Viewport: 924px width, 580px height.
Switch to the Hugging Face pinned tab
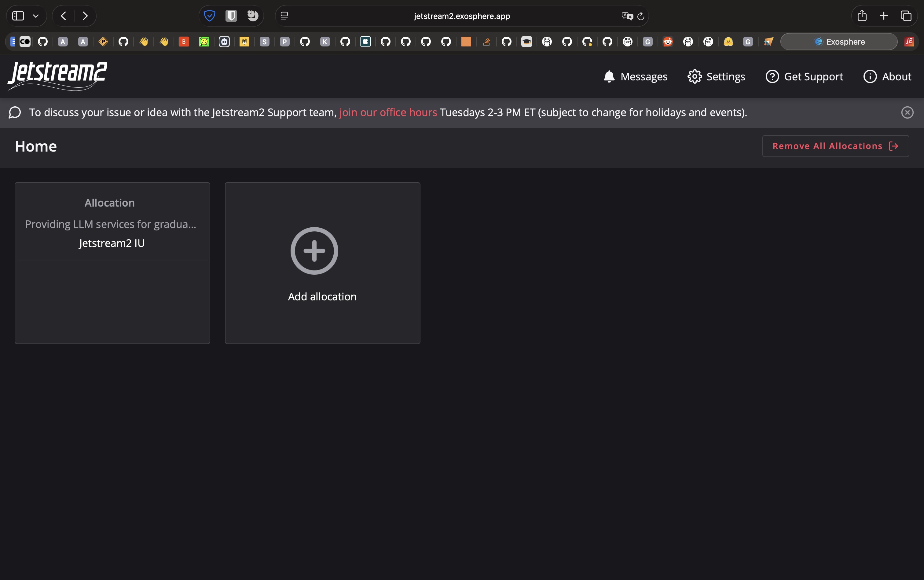(x=728, y=42)
